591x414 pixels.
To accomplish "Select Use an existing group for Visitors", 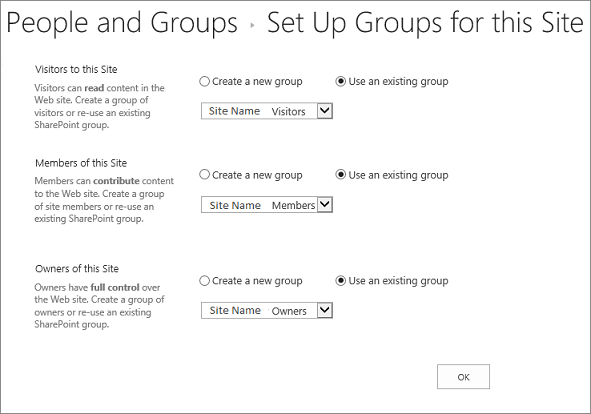I will tap(340, 81).
